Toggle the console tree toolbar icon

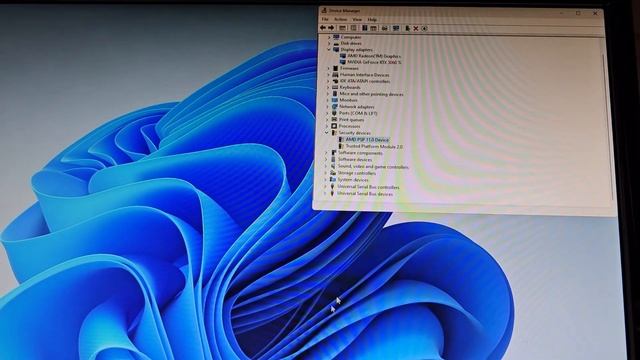(342, 28)
